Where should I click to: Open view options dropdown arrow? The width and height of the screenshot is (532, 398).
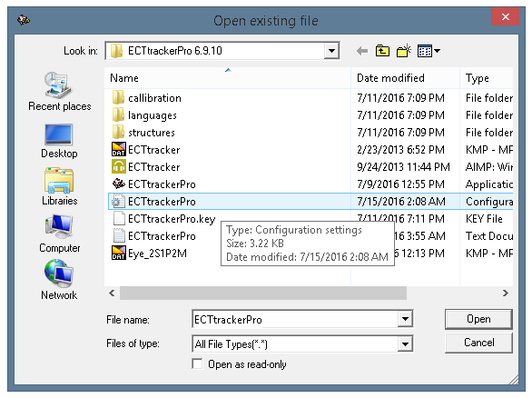click(438, 51)
